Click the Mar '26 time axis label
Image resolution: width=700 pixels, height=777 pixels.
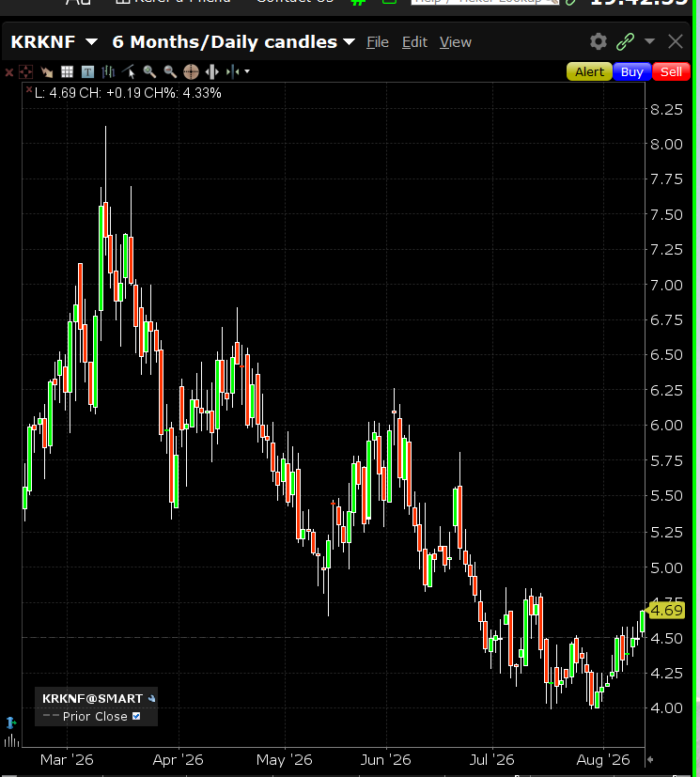click(67, 760)
